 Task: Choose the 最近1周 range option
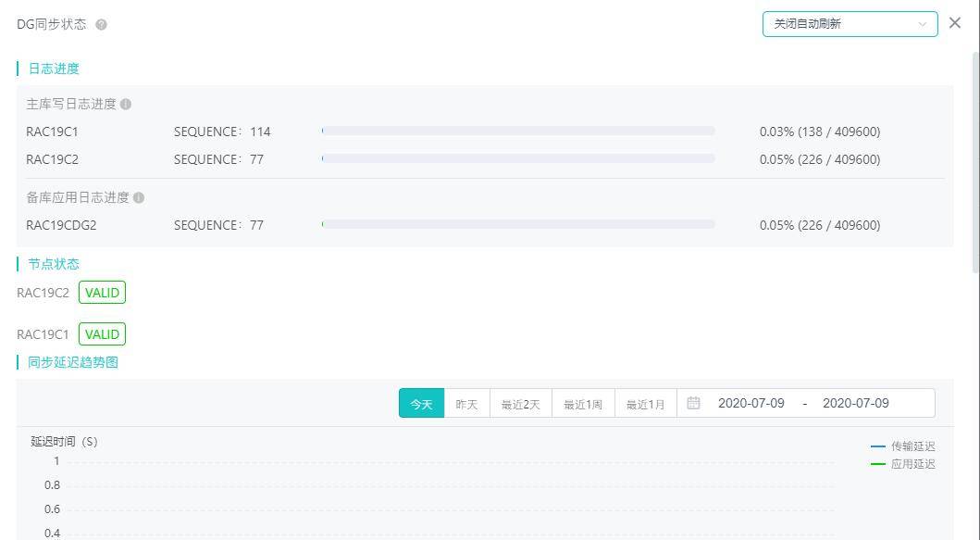click(x=583, y=404)
